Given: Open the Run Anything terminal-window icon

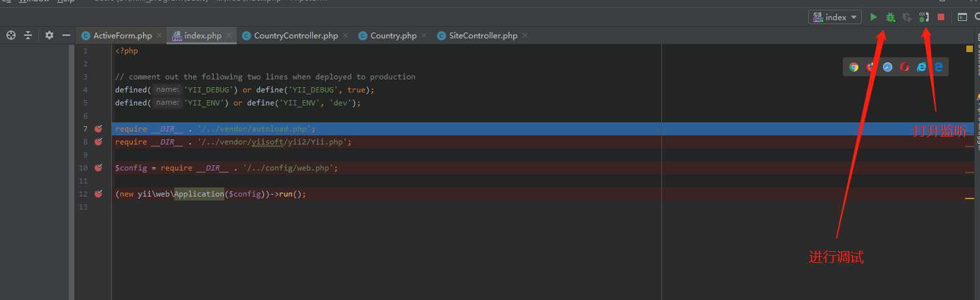Looking at the screenshot, I should tap(962, 17).
